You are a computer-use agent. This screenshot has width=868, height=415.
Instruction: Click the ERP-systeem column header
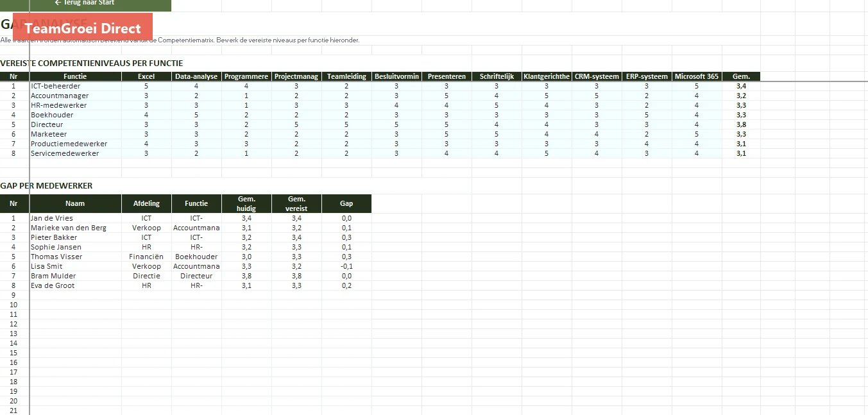point(647,76)
